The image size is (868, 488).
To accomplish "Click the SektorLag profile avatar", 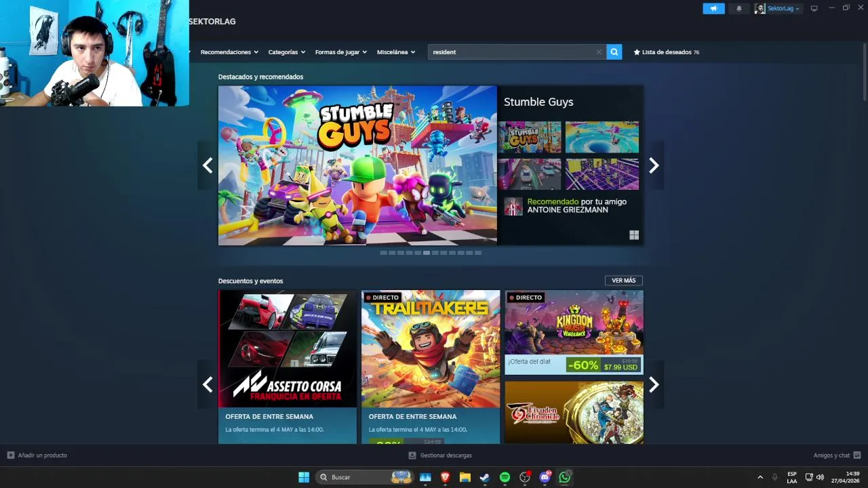I will [760, 9].
